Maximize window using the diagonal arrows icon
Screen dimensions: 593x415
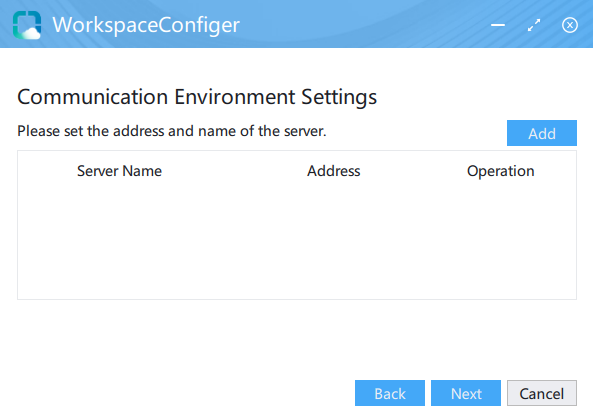534,25
